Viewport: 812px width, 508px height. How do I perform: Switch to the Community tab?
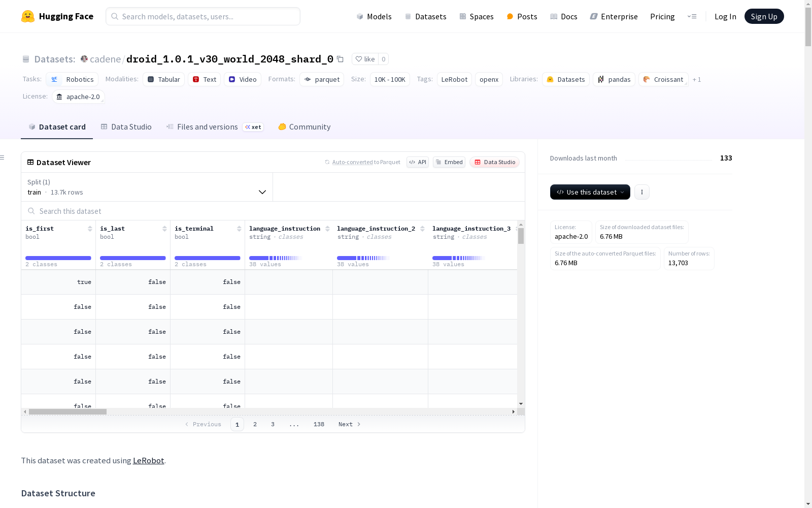coord(304,127)
